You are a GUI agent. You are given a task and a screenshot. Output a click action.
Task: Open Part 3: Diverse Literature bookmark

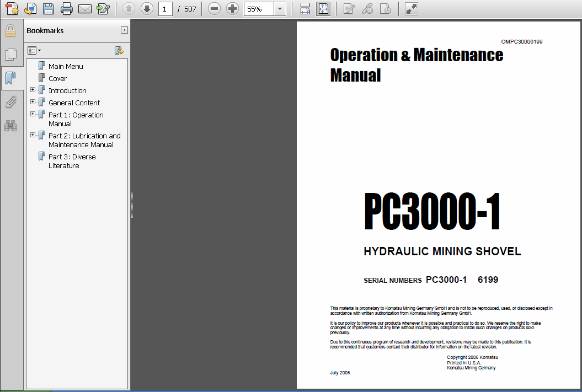(72, 162)
